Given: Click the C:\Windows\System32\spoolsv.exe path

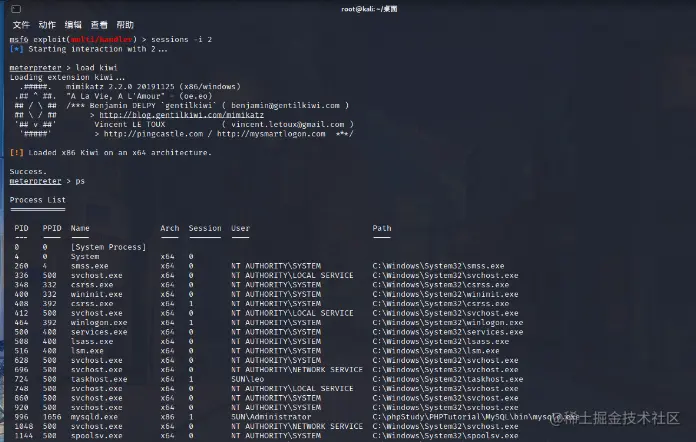Looking at the screenshot, I should (x=445, y=436).
